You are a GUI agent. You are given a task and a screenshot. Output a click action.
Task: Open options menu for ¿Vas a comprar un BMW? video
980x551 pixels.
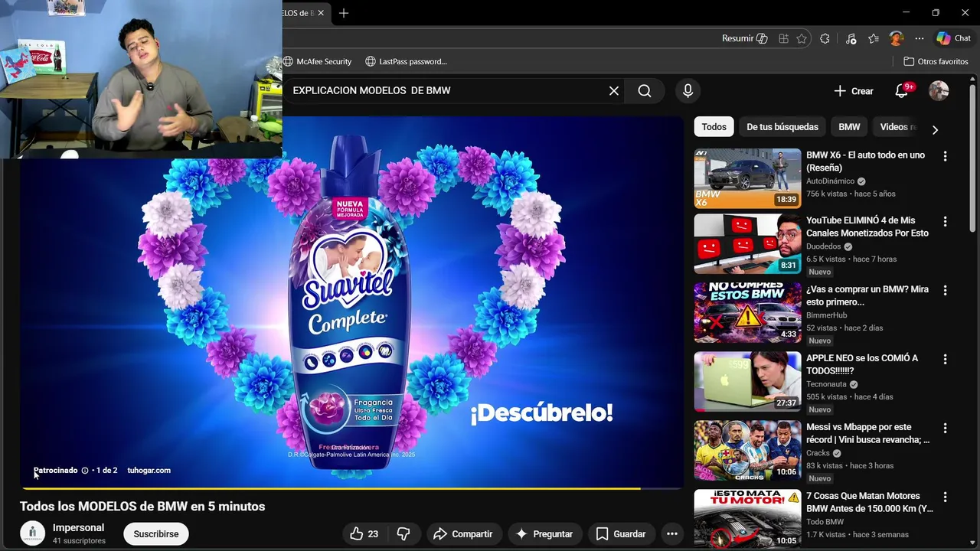tap(945, 291)
